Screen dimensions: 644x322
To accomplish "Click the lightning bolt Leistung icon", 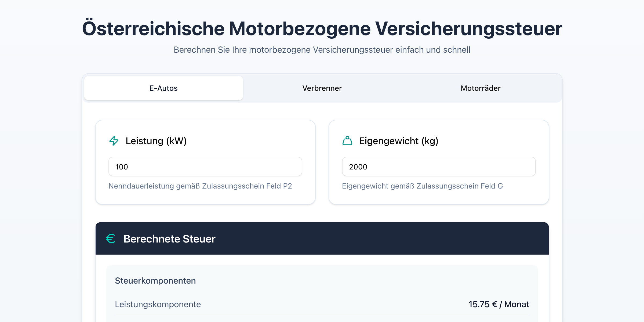I will (x=114, y=141).
